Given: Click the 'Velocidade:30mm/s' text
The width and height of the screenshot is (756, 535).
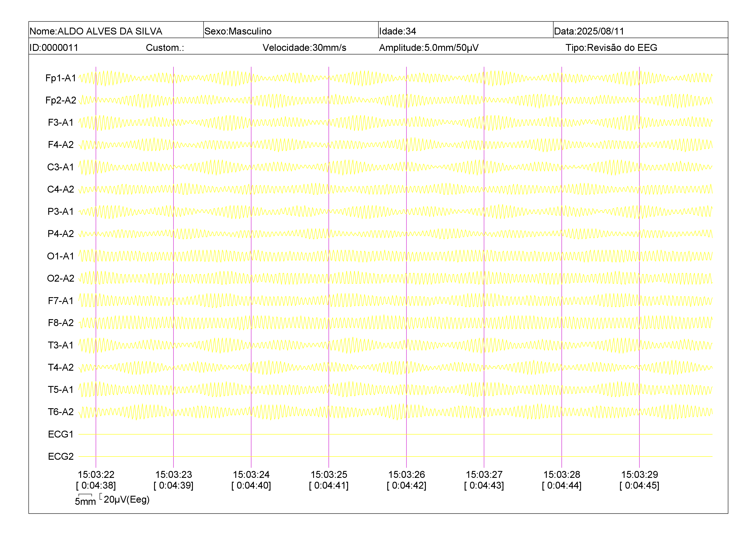Looking at the screenshot, I should [305, 48].
